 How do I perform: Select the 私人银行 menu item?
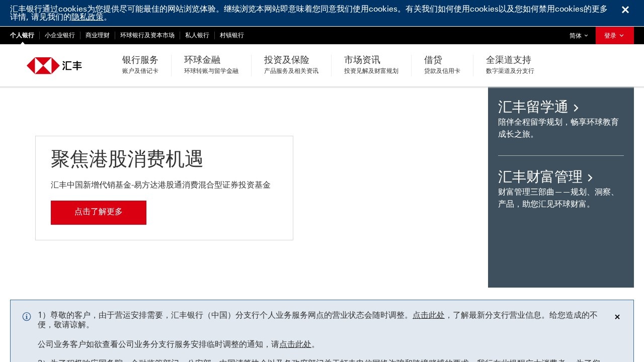[197, 35]
